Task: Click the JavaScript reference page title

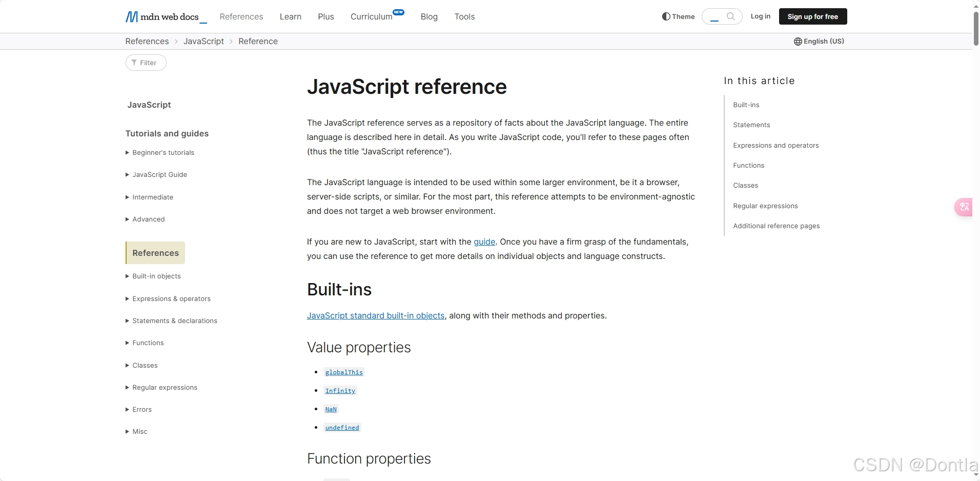Action: (407, 87)
